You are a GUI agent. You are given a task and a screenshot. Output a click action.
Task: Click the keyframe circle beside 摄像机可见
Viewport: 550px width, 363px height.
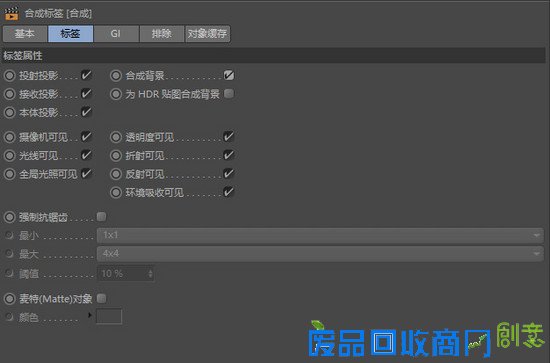click(x=9, y=137)
